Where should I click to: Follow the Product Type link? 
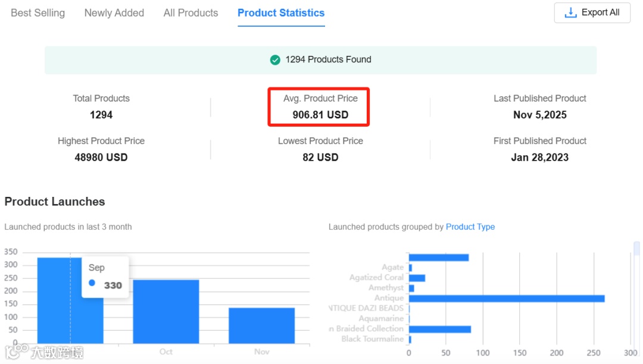tap(470, 227)
